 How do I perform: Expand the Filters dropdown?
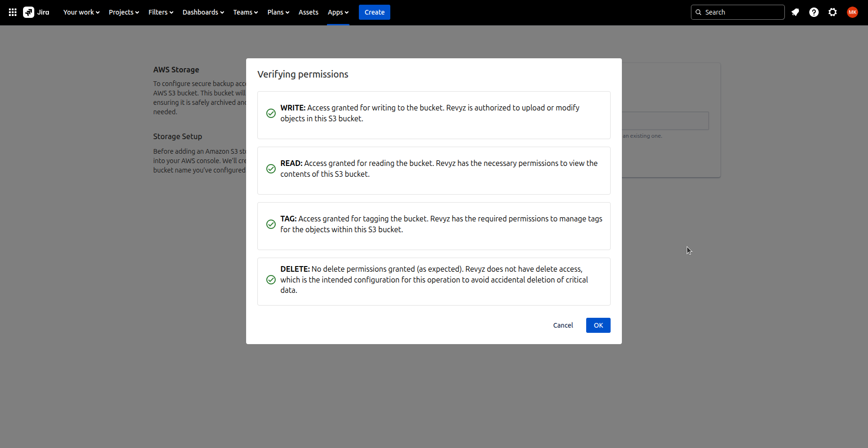[161, 12]
